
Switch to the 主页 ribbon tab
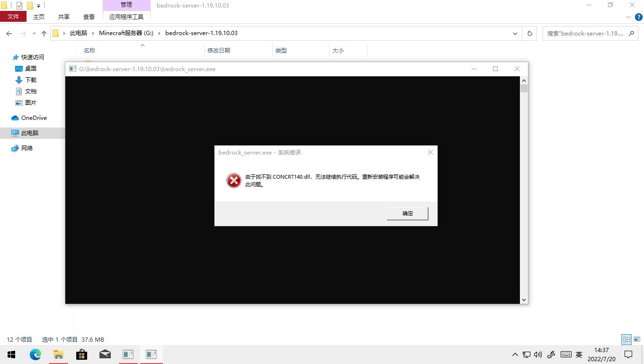[39, 17]
